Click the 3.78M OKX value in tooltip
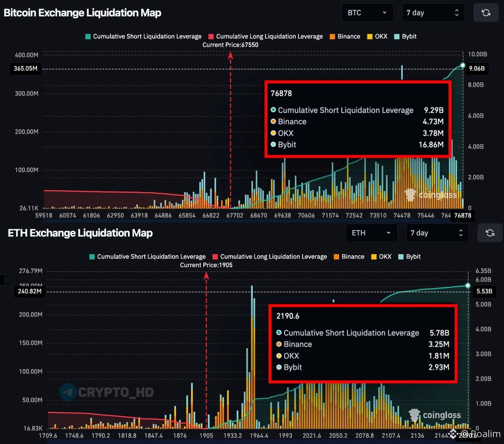The width and height of the screenshot is (504, 444). tap(433, 133)
